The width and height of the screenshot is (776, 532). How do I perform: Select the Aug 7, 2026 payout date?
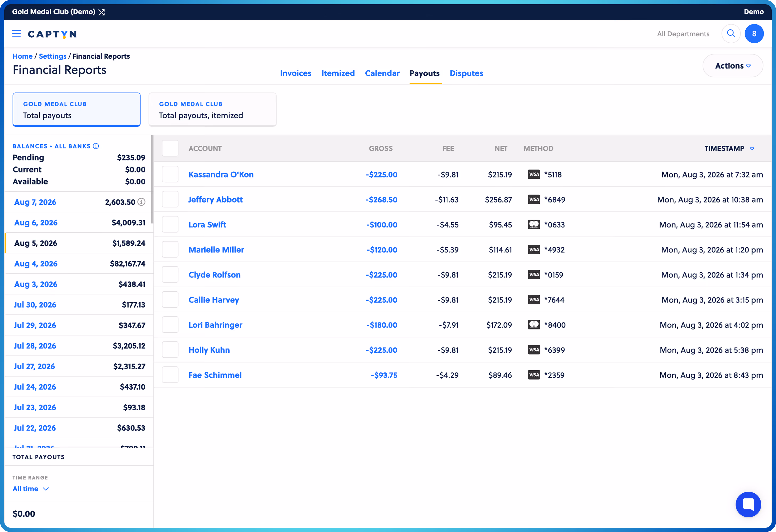pos(35,202)
